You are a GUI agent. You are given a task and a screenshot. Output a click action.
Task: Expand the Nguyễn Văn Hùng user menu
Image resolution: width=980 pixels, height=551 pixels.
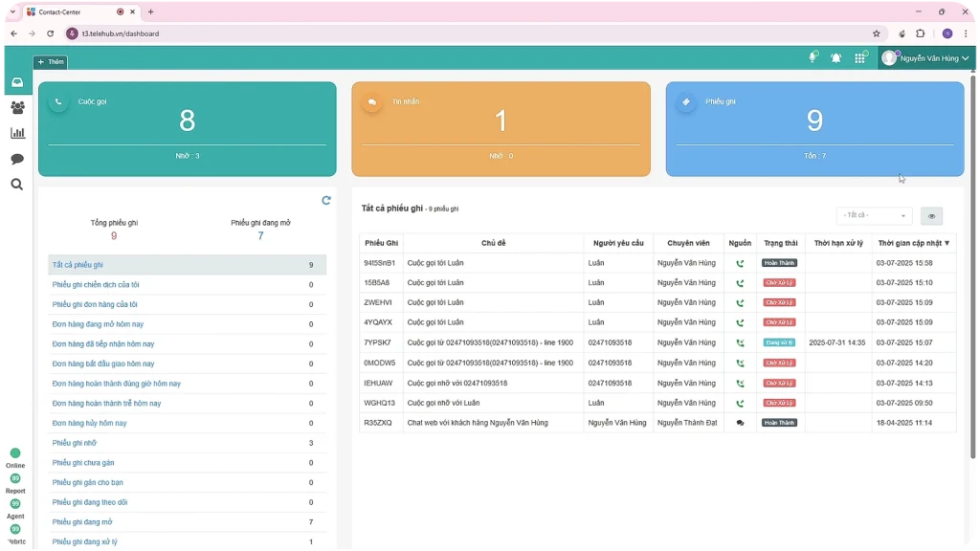[924, 58]
